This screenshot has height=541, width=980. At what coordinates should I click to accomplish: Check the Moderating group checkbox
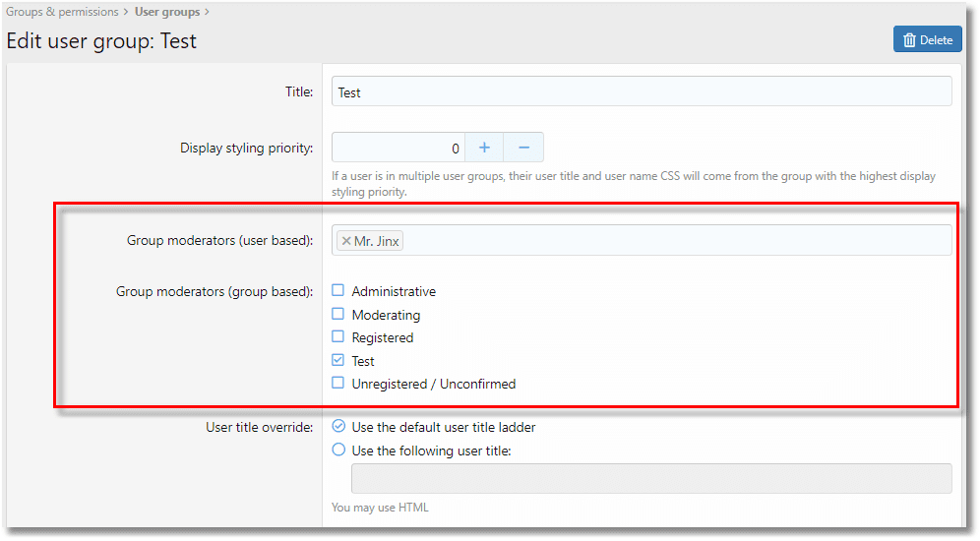click(338, 315)
